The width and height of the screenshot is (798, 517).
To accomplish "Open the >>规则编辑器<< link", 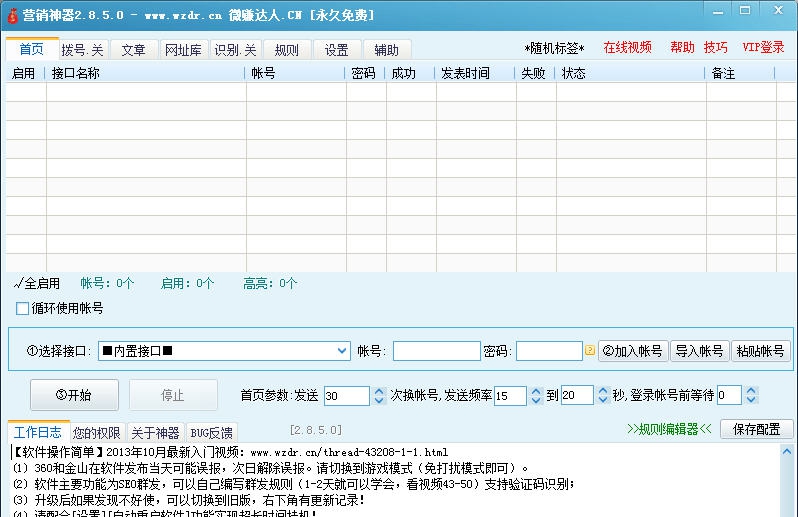I will click(670, 429).
